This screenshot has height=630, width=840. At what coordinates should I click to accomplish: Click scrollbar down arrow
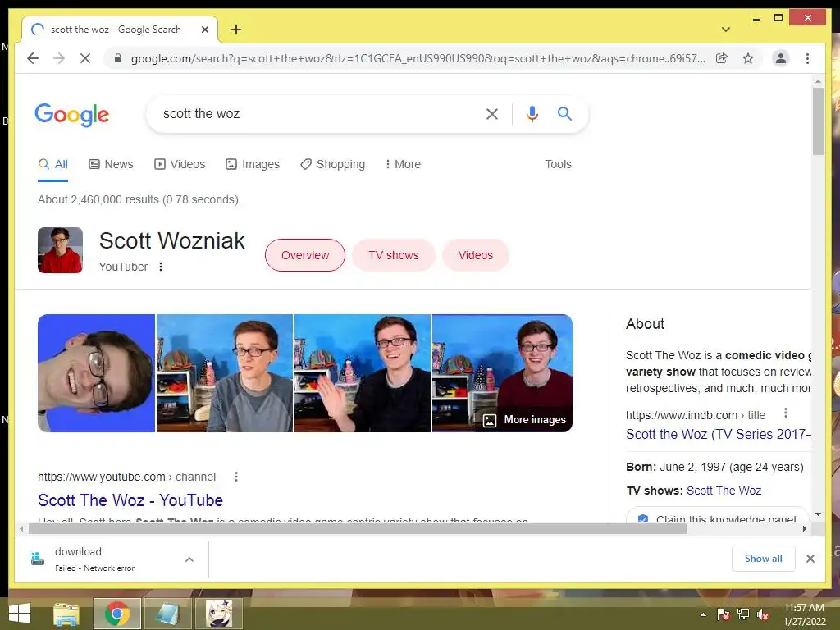pos(818,514)
